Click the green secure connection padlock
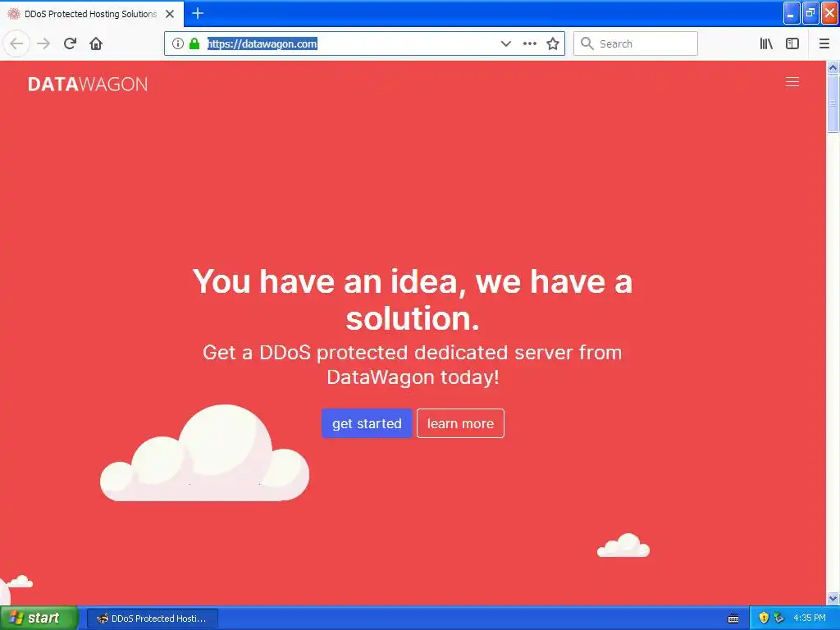Viewport: 840px width, 630px height. click(x=194, y=43)
